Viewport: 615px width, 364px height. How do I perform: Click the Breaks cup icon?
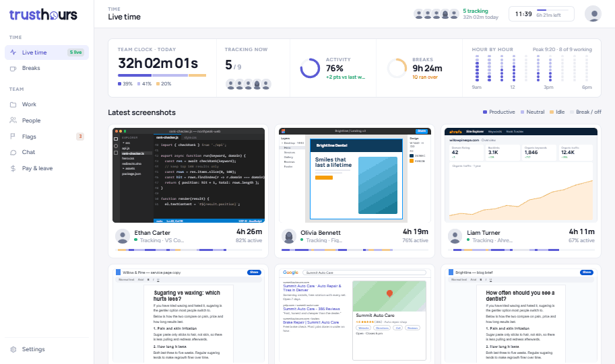point(13,68)
